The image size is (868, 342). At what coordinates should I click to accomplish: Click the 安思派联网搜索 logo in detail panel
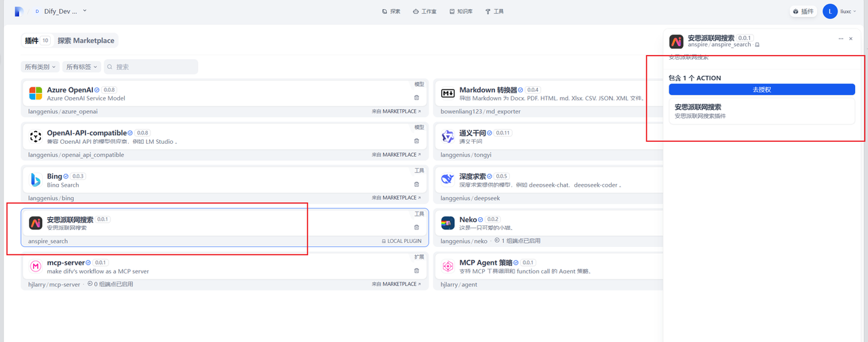pyautogui.click(x=676, y=41)
